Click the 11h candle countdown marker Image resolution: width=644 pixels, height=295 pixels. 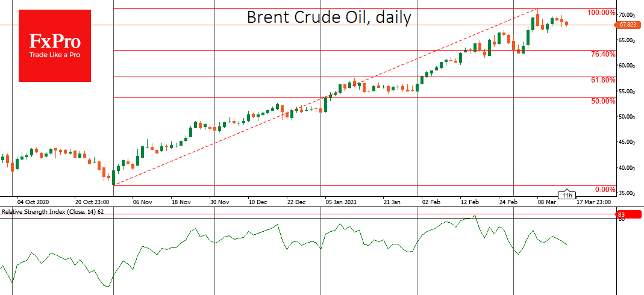(567, 194)
